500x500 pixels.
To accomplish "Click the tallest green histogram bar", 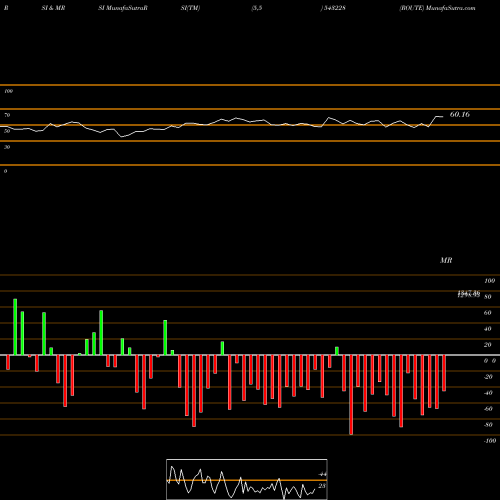I will (15, 327).
